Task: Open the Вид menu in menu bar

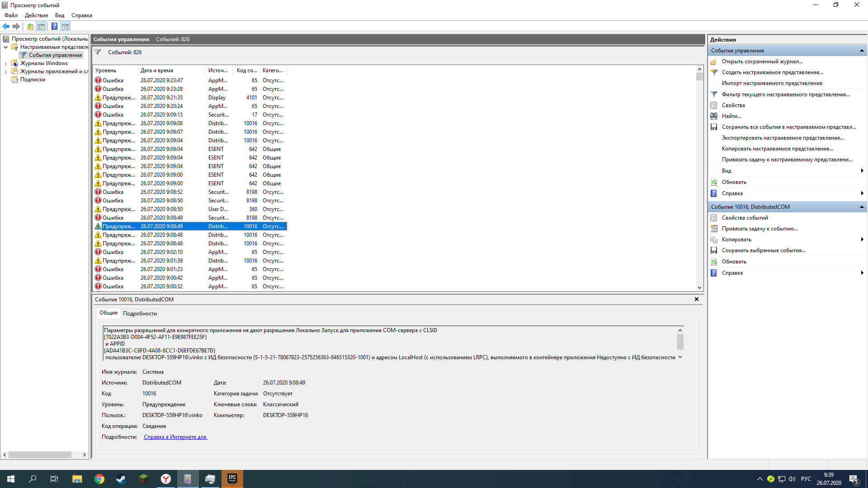Action: 60,15
